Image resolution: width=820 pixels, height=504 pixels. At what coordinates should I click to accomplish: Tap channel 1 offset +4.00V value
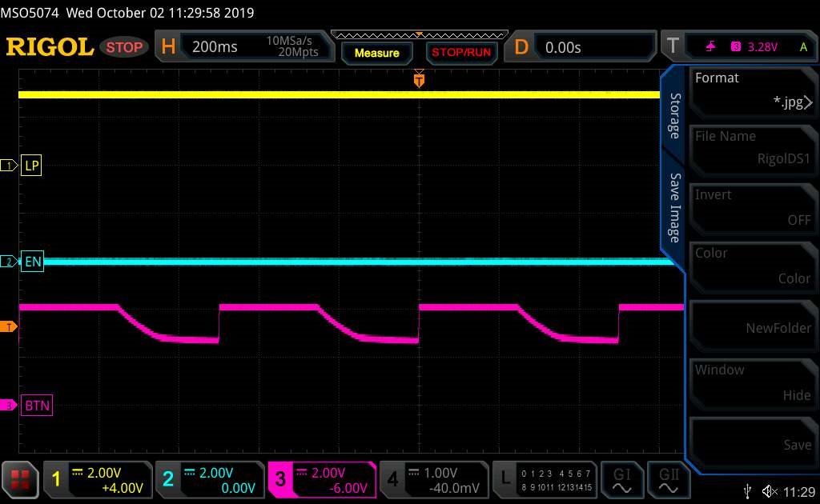[x=123, y=488]
